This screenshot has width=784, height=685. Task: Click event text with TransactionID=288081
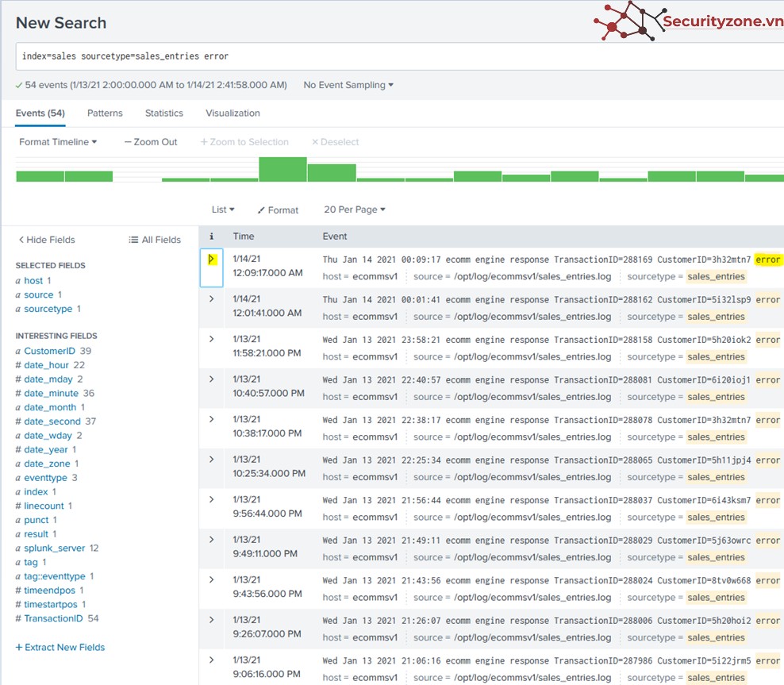tap(536, 380)
